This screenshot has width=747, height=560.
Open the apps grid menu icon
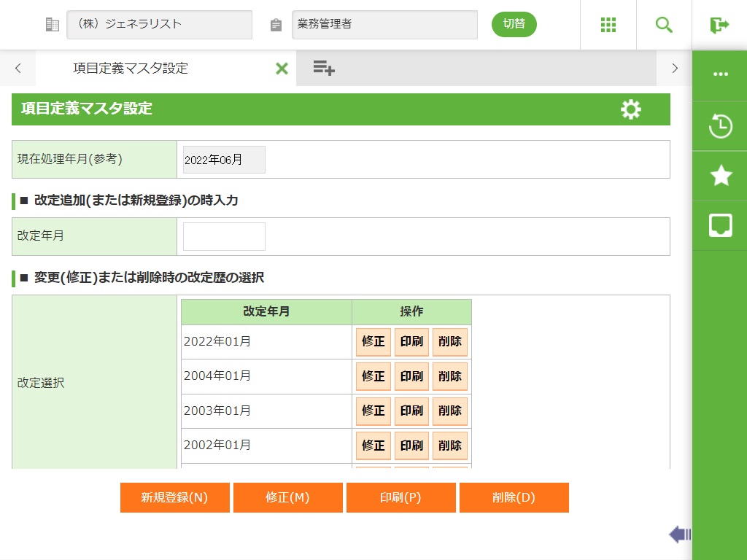(x=608, y=25)
